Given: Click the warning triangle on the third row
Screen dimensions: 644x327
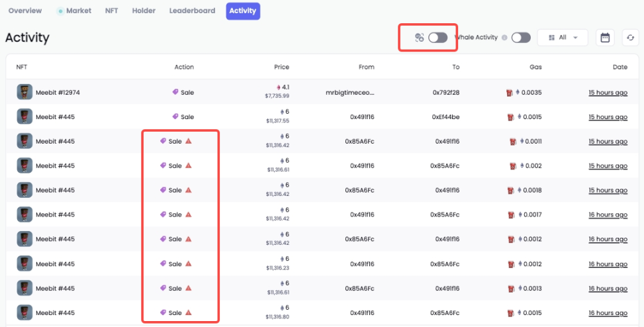Looking at the screenshot, I should pyautogui.click(x=188, y=141).
